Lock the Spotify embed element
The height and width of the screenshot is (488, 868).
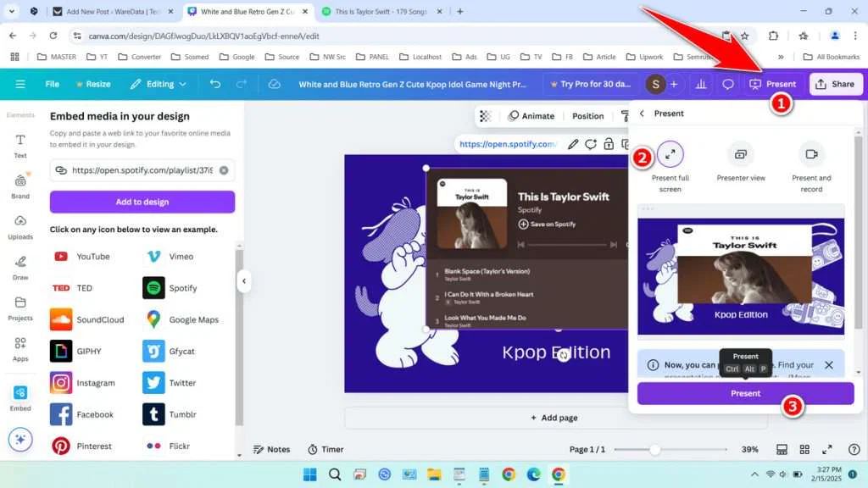[x=609, y=144]
